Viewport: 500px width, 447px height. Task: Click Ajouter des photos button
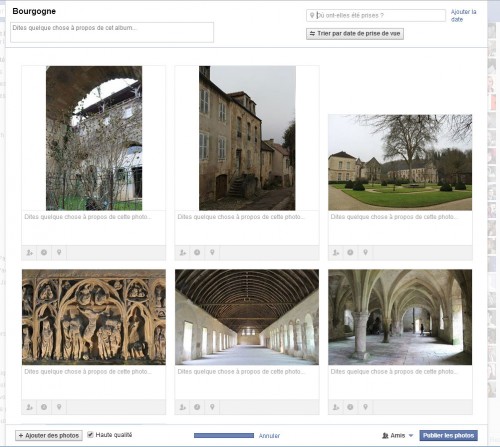49,435
